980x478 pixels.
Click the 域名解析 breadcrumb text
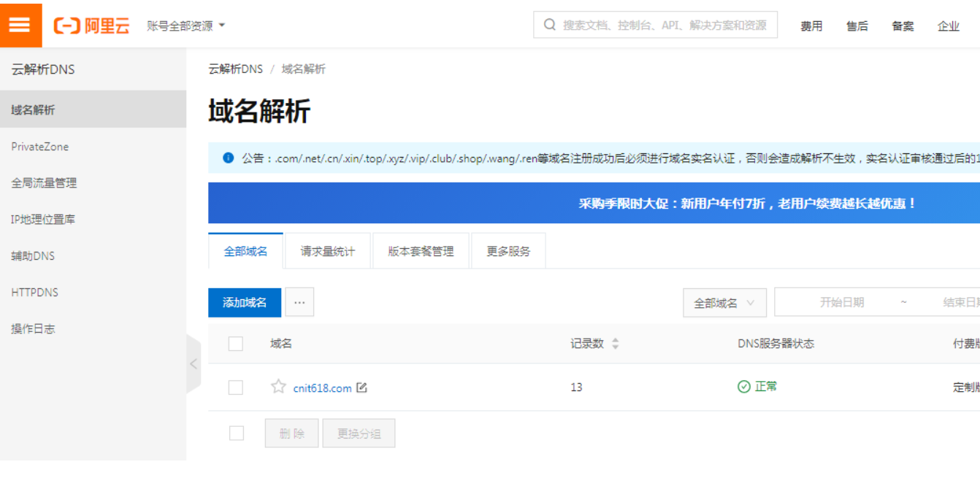tap(304, 69)
